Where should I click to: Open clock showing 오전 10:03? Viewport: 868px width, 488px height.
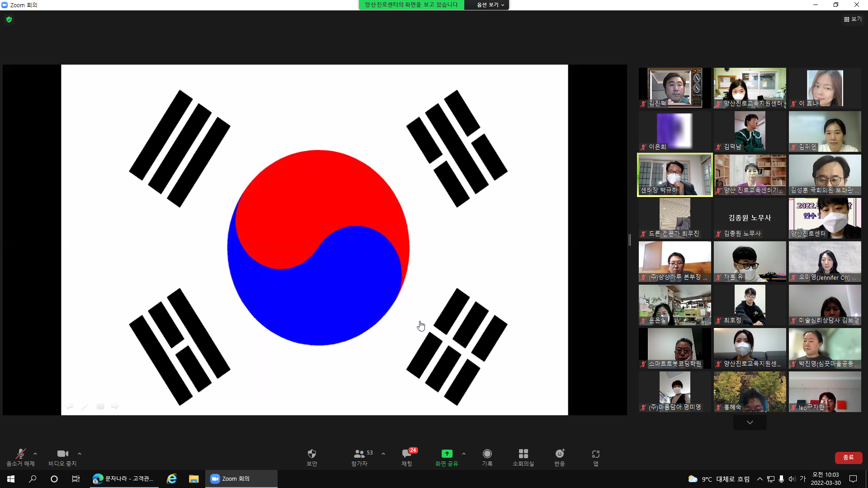click(x=826, y=479)
